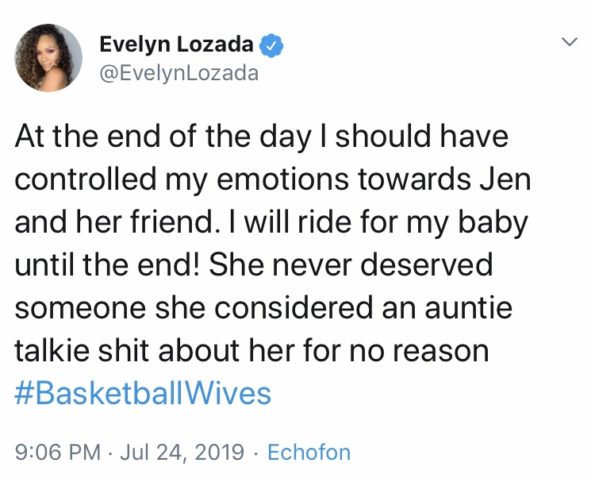Click the word "talkie" in the tweet
This screenshot has width=595, height=482.
(x=52, y=350)
